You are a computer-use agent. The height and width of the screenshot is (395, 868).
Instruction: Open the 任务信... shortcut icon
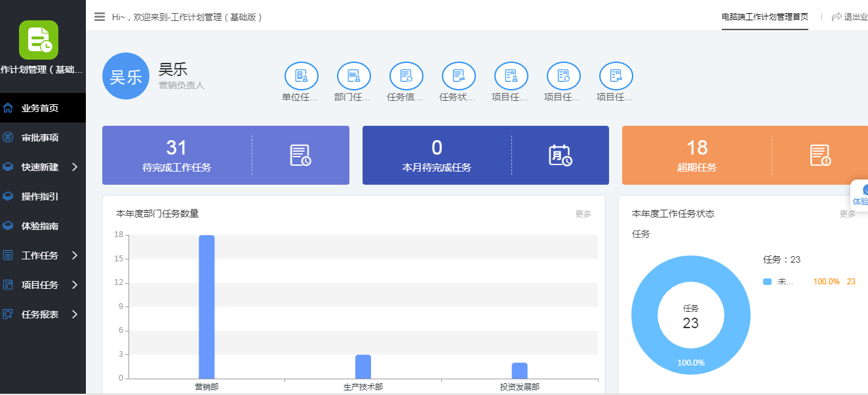(x=406, y=76)
